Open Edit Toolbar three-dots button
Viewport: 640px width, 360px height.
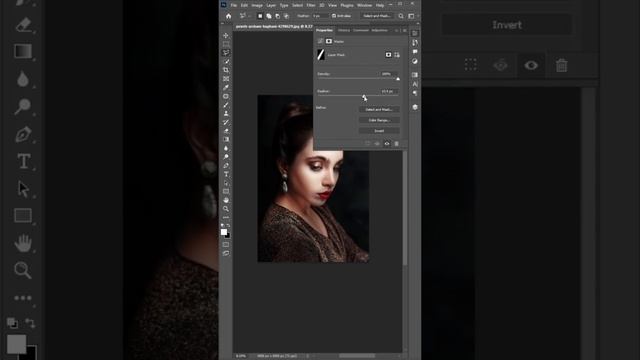pos(226,217)
